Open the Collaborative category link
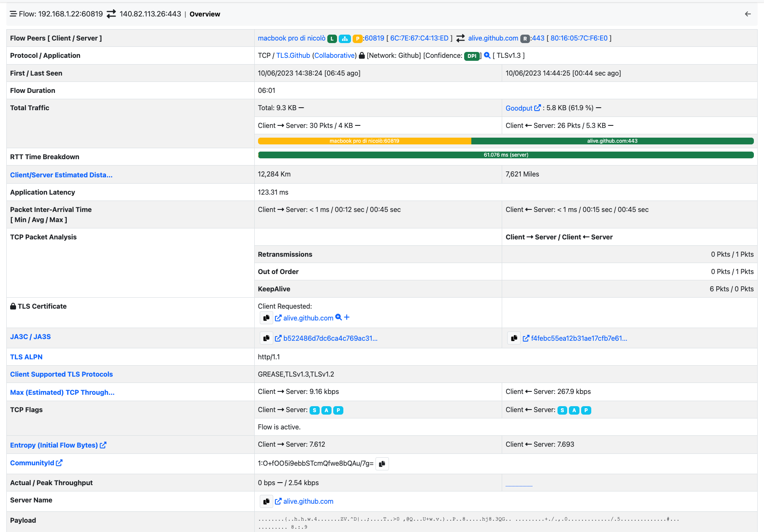 point(335,55)
